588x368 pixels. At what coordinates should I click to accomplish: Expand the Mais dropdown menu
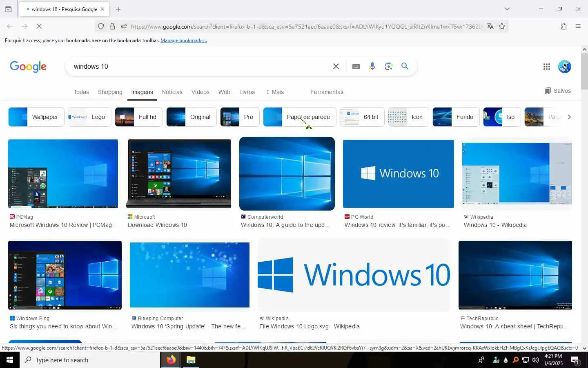pos(275,92)
